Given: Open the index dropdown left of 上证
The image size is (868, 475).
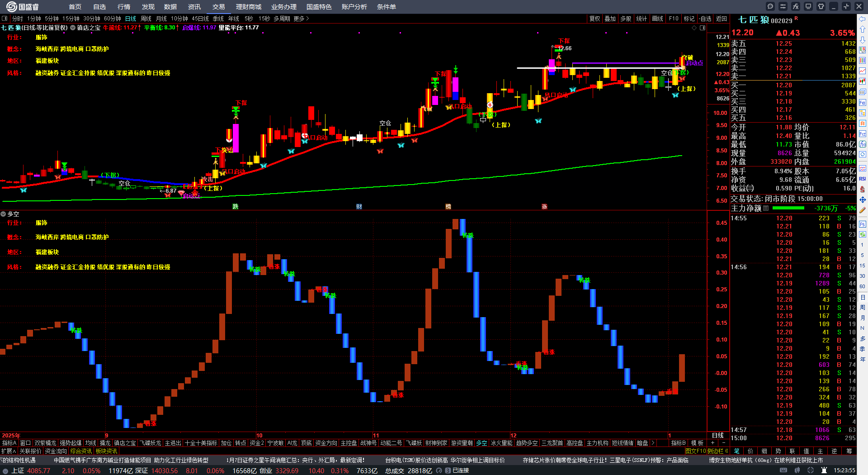Looking at the screenshot, I should tap(5, 470).
